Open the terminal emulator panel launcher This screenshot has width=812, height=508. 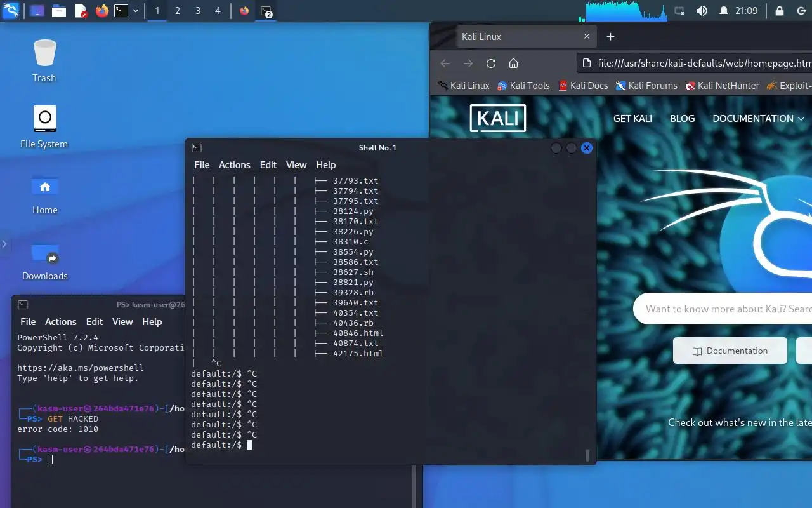tap(121, 11)
